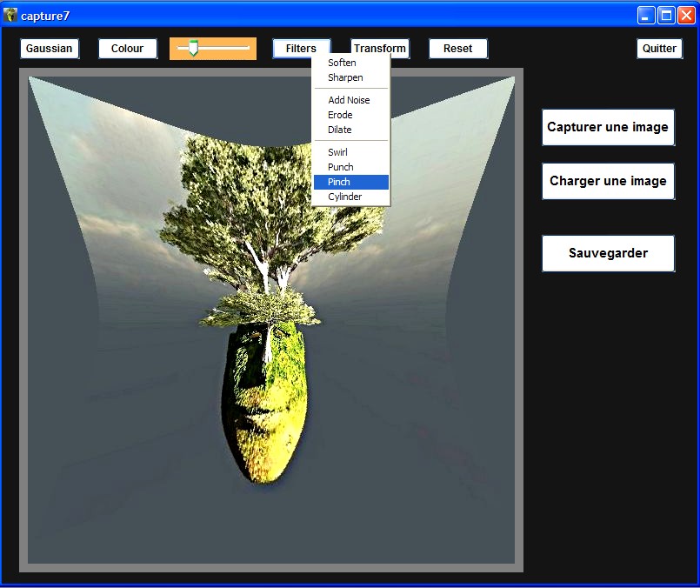Click the capture7 title bar icon
The image size is (700, 588).
point(10,15)
